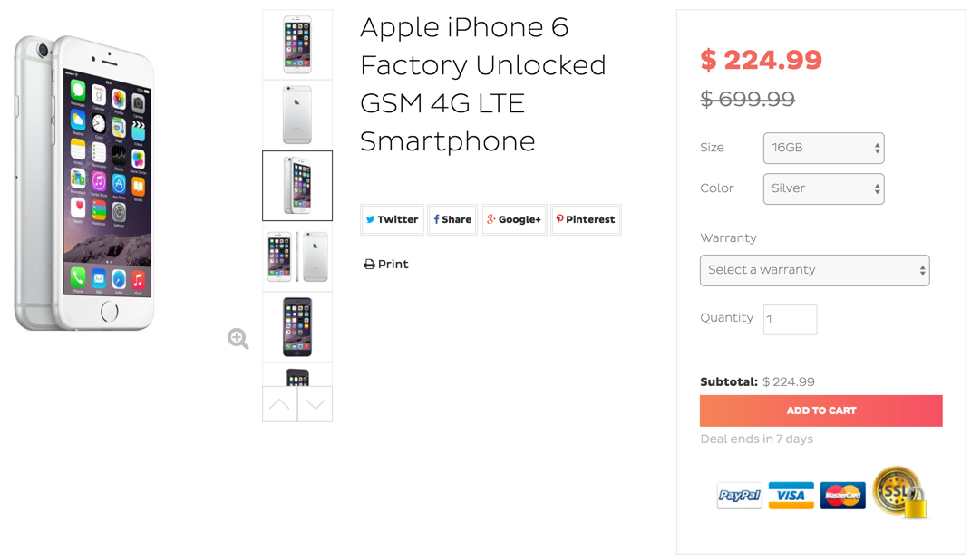The height and width of the screenshot is (560, 971).
Task: Click the magnifier zoom icon
Action: click(238, 338)
